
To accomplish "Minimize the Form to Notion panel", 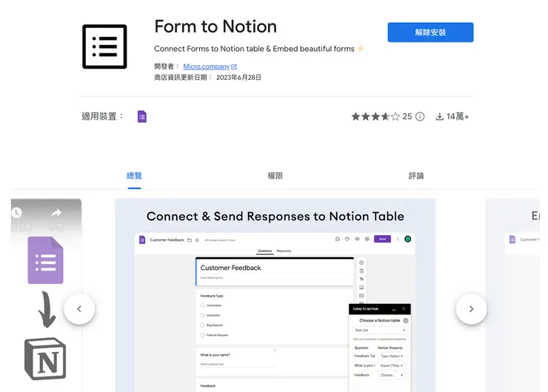I will tap(394, 309).
